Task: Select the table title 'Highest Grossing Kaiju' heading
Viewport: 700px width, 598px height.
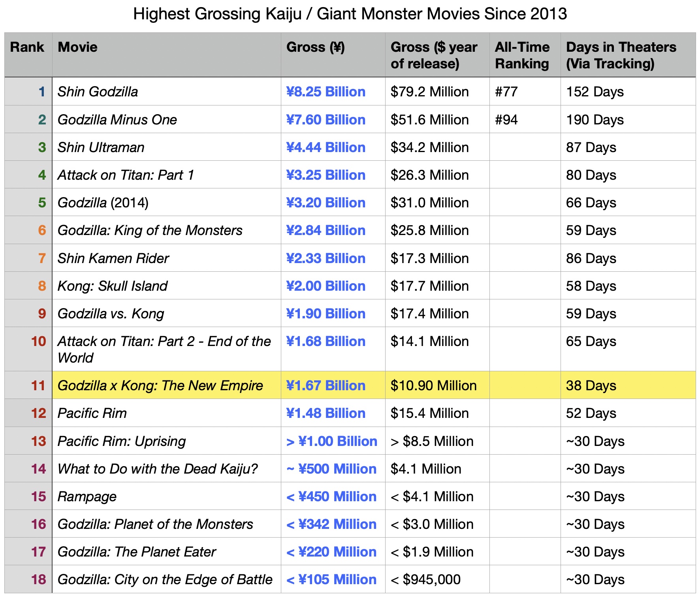Action: click(350, 14)
